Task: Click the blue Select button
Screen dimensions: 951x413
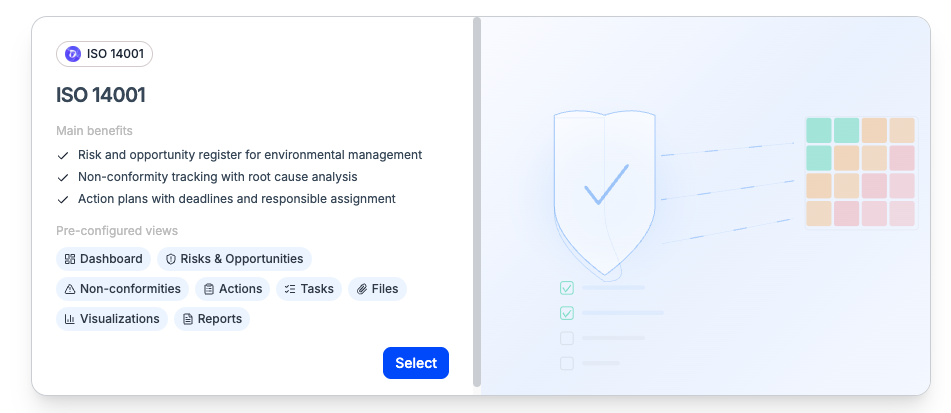Action: [x=415, y=363]
